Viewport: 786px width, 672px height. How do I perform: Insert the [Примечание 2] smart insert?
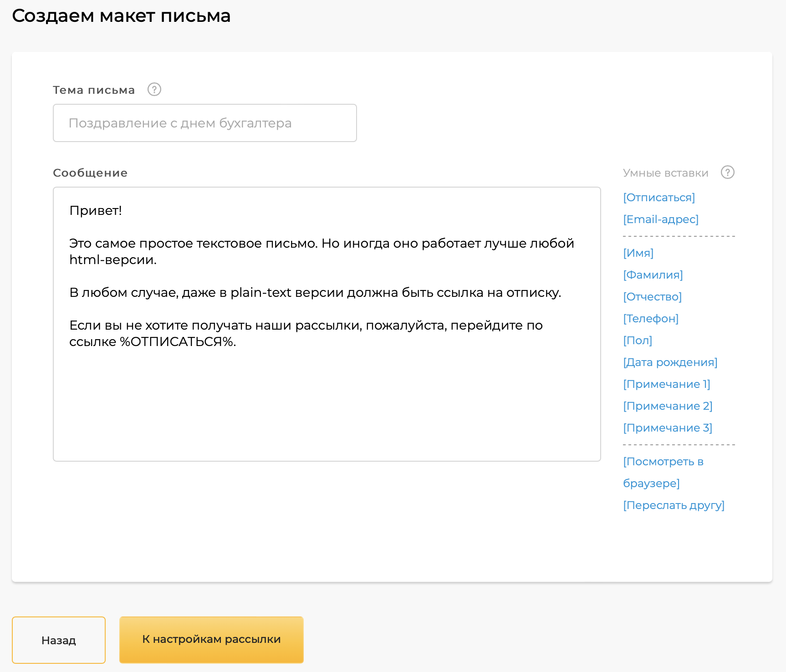pos(668,406)
